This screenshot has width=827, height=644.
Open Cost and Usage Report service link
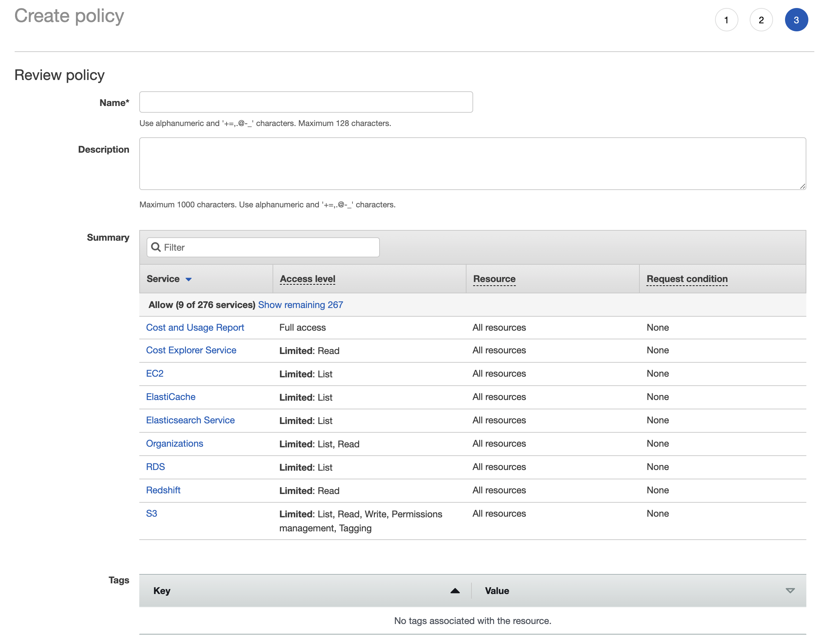click(x=195, y=327)
